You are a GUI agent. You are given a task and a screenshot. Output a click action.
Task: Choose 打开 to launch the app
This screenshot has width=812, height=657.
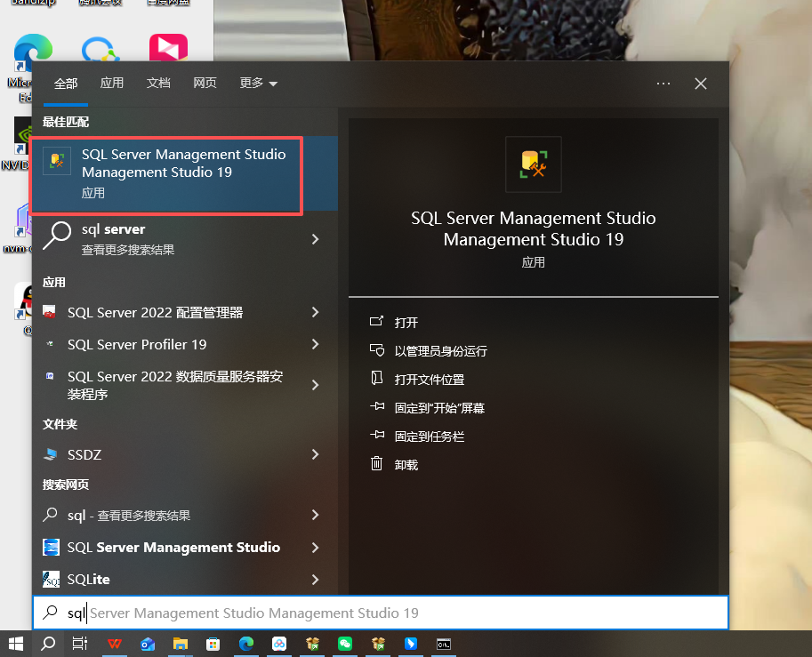pyautogui.click(x=406, y=323)
